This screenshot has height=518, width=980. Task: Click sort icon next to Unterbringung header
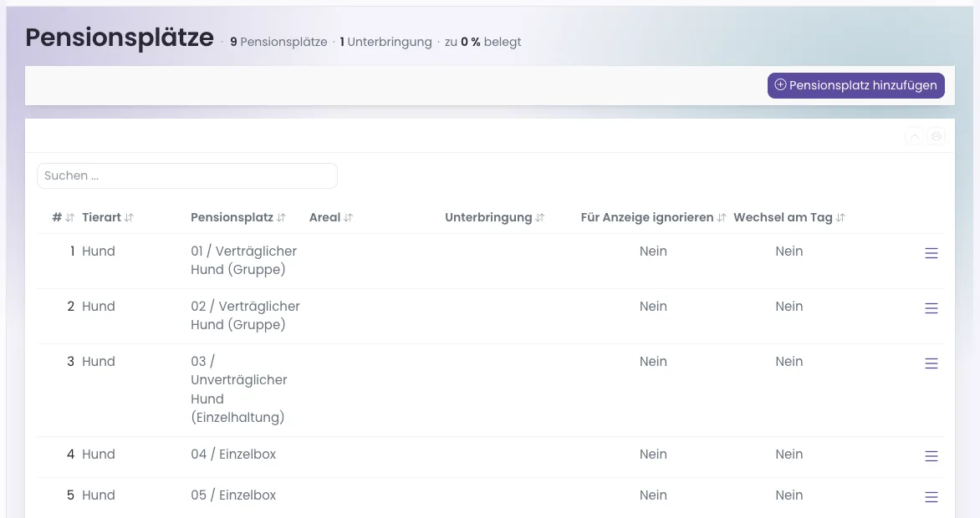(540, 217)
